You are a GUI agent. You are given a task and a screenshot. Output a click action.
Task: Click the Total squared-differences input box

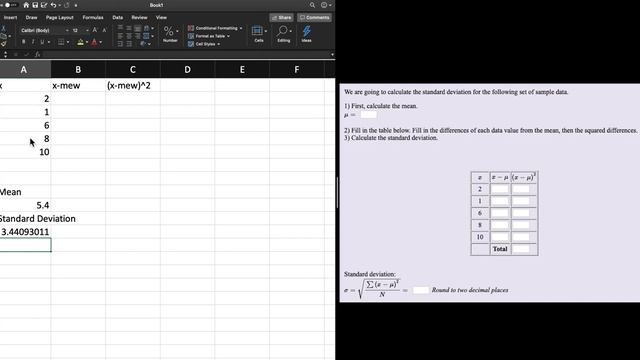click(x=521, y=249)
